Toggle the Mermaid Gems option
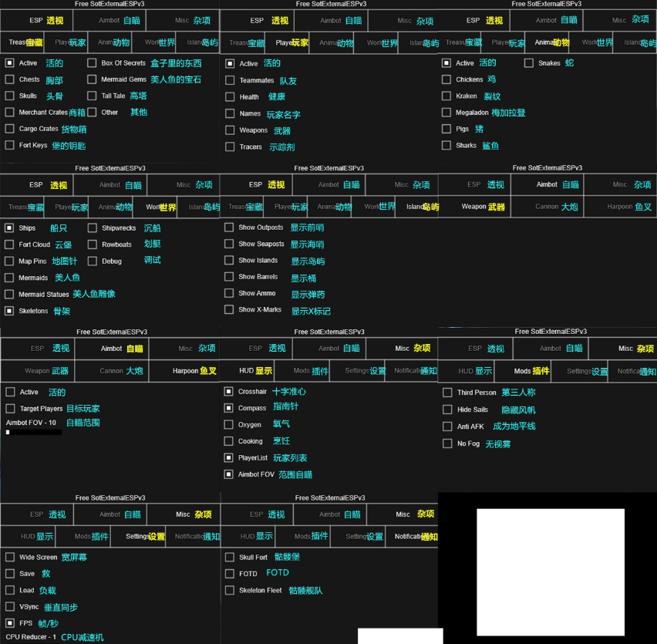657x644 pixels. point(93,79)
